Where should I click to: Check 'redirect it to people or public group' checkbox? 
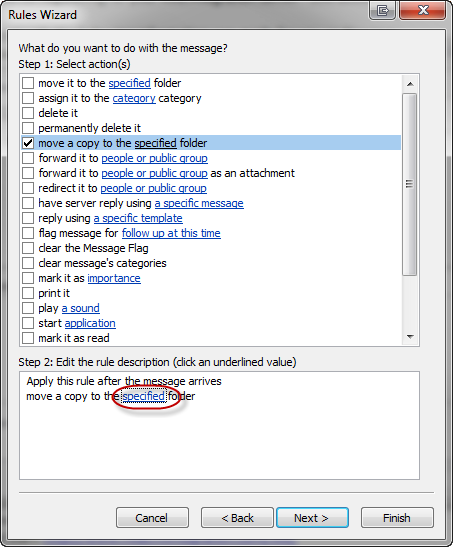28,188
